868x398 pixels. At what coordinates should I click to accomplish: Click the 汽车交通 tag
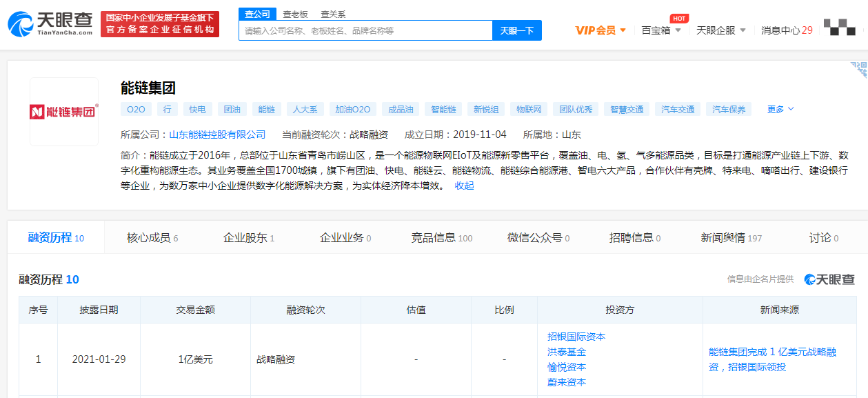[678, 109]
